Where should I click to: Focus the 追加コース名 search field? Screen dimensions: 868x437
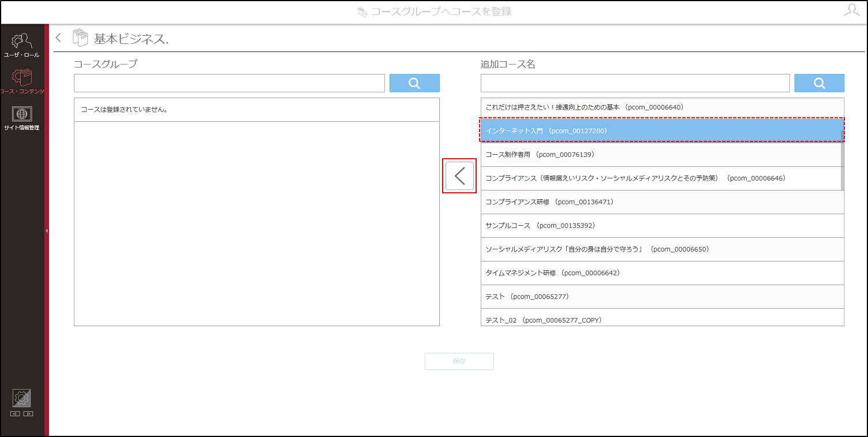[635, 83]
